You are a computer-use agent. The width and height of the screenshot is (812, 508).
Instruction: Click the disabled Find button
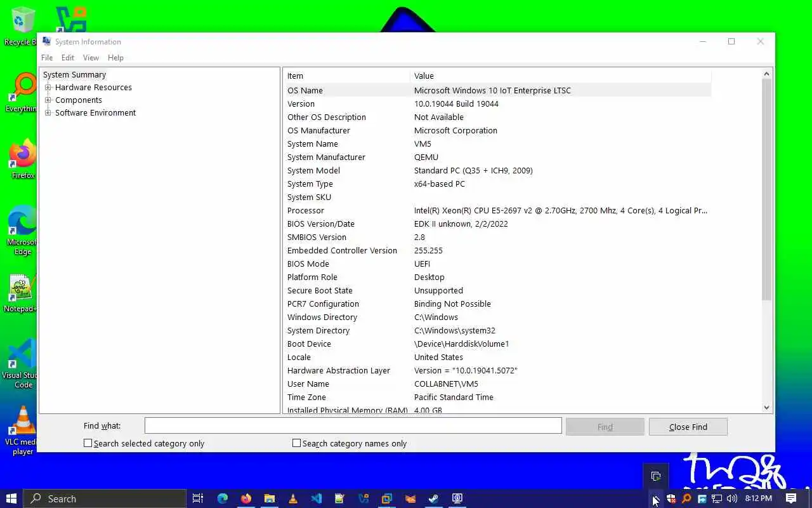tap(605, 427)
